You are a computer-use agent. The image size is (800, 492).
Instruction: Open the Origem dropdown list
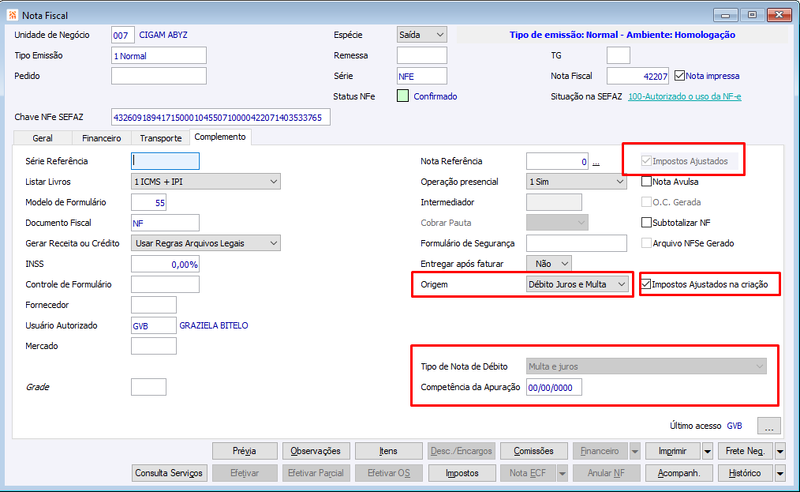[x=621, y=284]
